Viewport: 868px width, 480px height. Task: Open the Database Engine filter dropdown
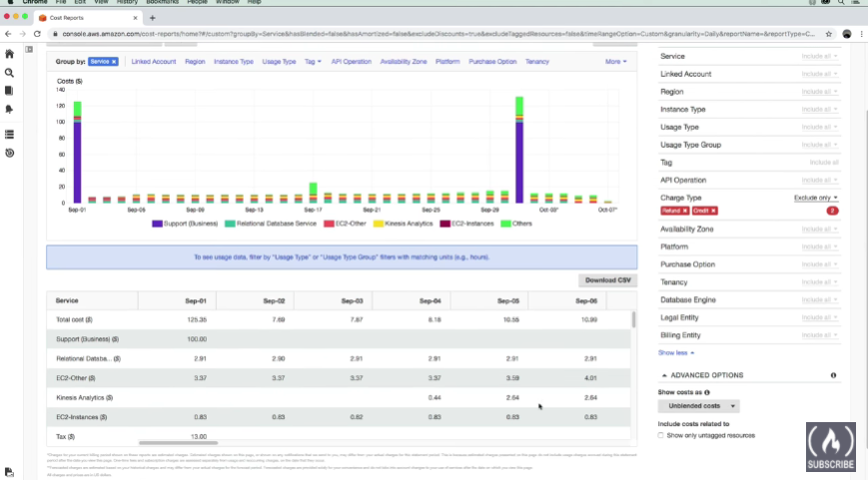[x=819, y=299]
